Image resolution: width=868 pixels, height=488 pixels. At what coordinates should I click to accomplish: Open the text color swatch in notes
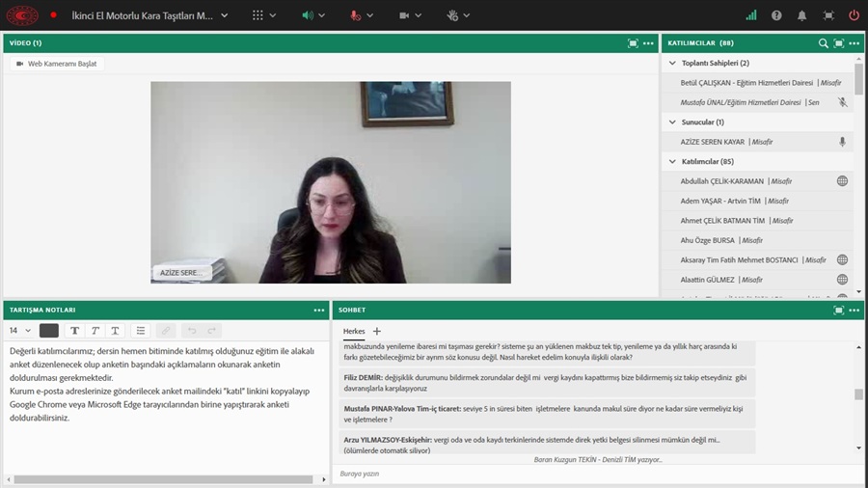(49, 331)
